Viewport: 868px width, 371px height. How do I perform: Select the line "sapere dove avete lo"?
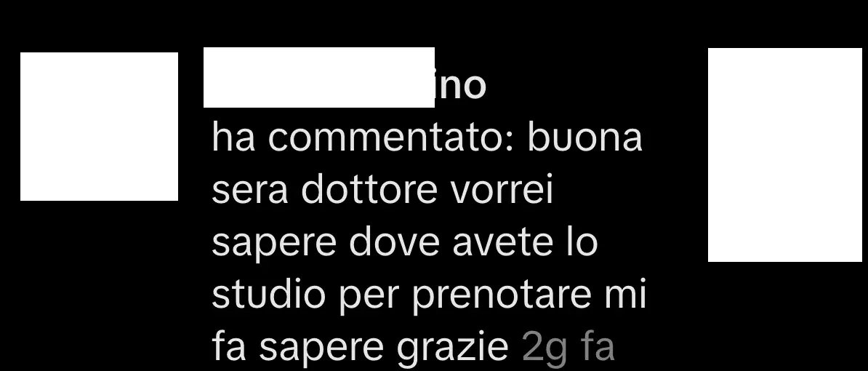click(405, 244)
